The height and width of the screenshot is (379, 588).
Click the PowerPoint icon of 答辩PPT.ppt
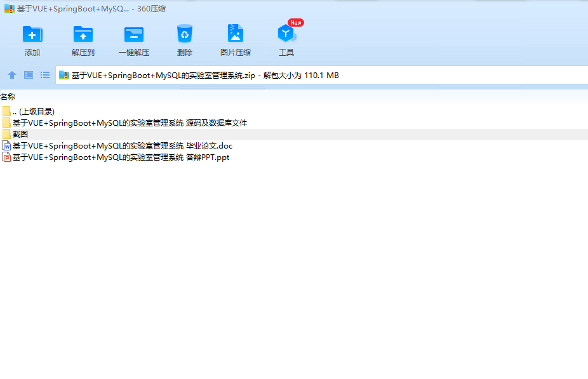tap(6, 157)
